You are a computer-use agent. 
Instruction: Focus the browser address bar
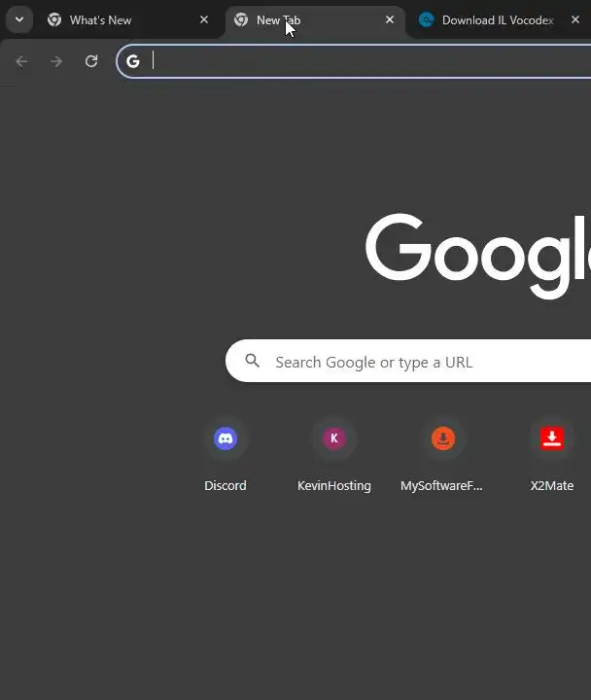click(354, 61)
